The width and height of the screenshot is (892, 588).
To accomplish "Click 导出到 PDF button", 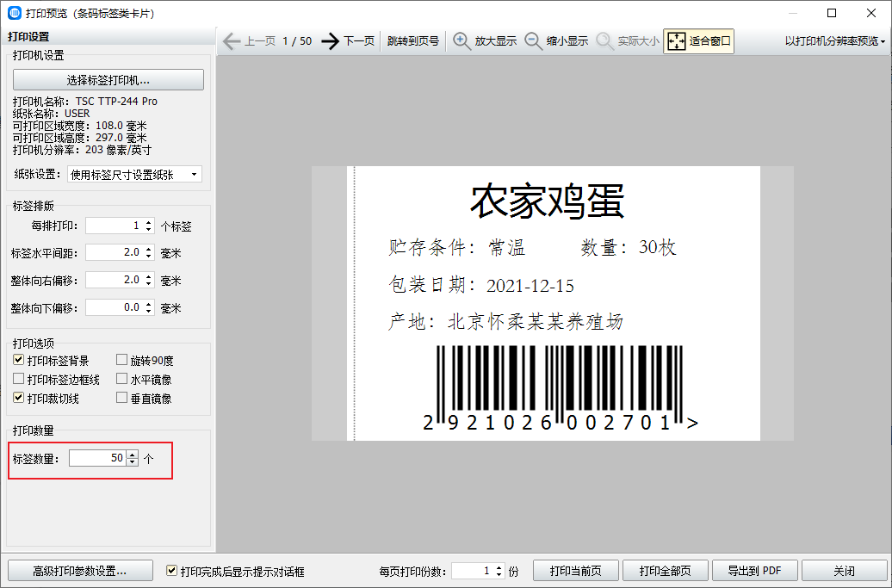I will pyautogui.click(x=755, y=571).
